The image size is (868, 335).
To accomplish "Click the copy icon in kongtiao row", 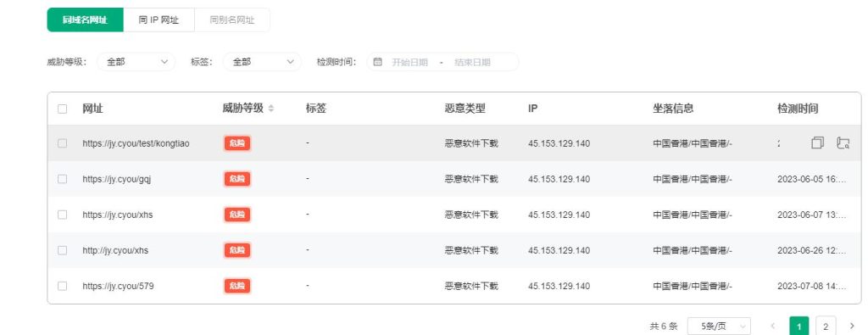I will point(818,142).
